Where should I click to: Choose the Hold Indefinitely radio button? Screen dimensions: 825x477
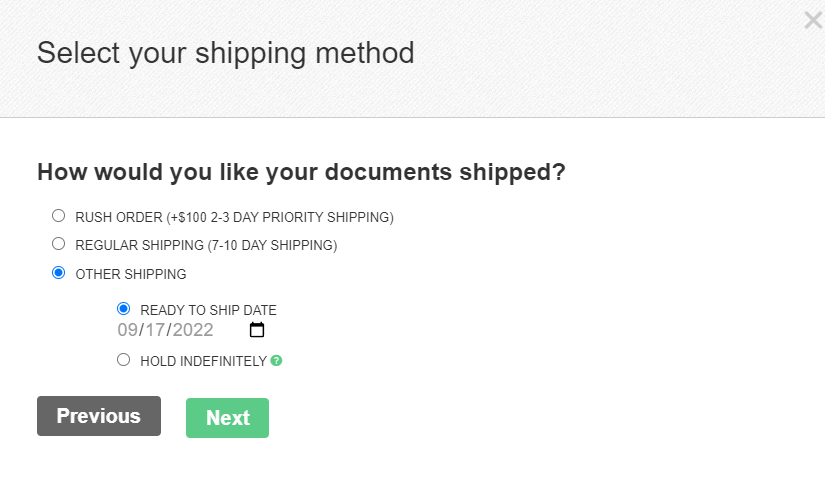124,360
